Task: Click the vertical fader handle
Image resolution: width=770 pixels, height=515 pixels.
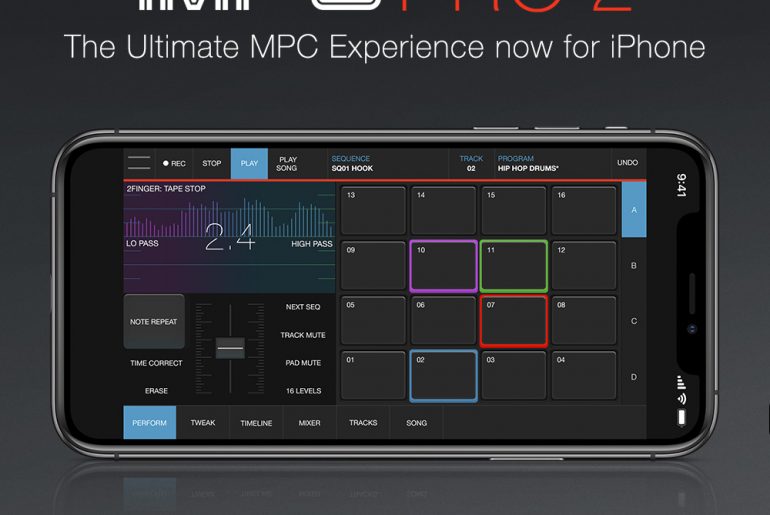Action: click(x=230, y=348)
